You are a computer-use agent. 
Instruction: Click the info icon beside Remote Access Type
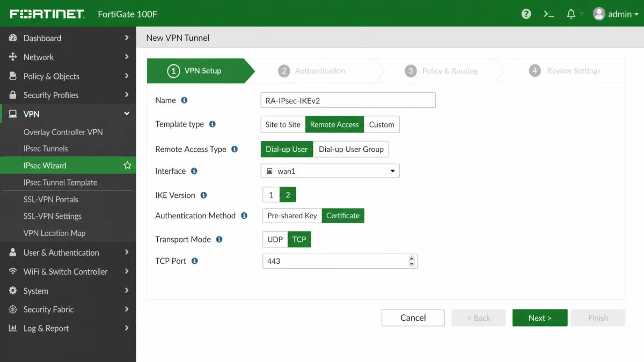(x=235, y=149)
